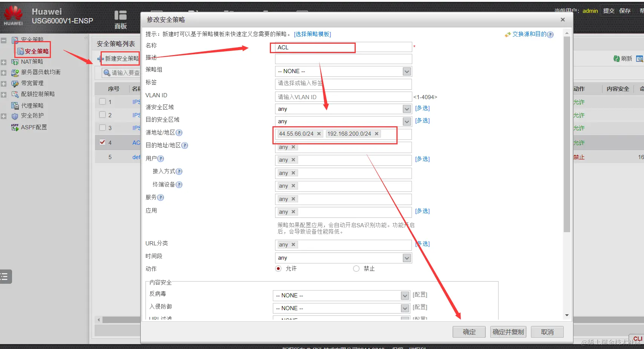Click the 代理策略 icon

(x=15, y=106)
